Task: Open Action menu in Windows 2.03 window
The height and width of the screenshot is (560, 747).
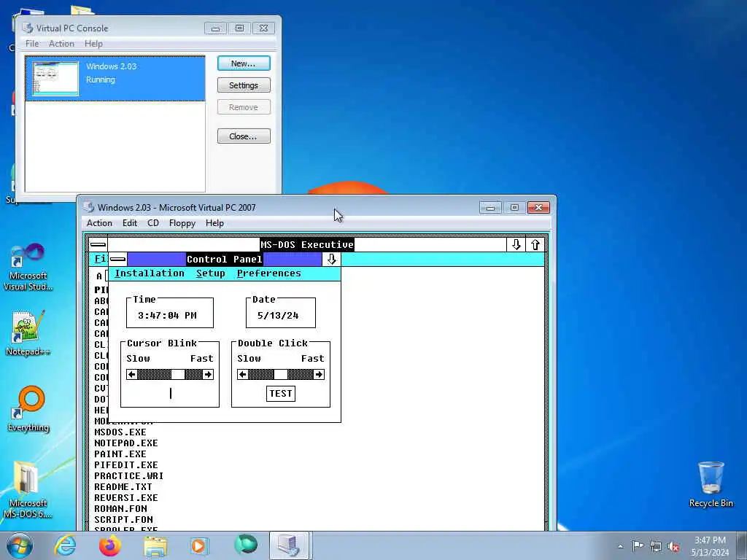Action: (99, 223)
